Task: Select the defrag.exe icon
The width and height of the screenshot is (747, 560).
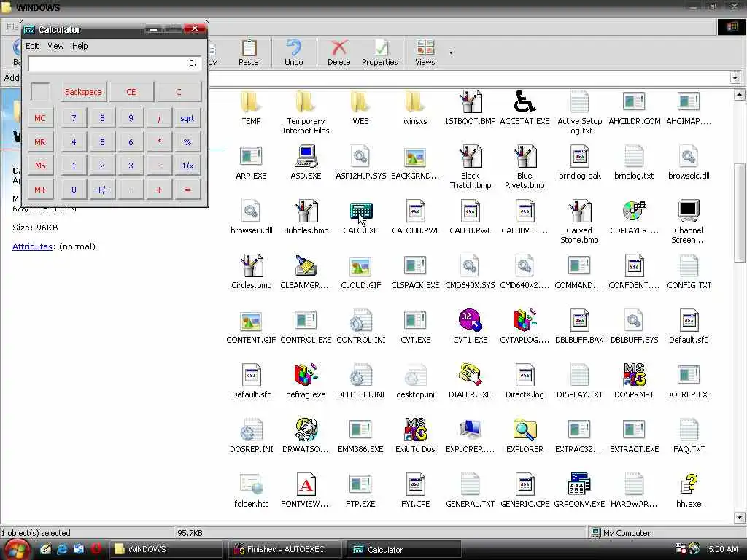Action: click(x=306, y=376)
